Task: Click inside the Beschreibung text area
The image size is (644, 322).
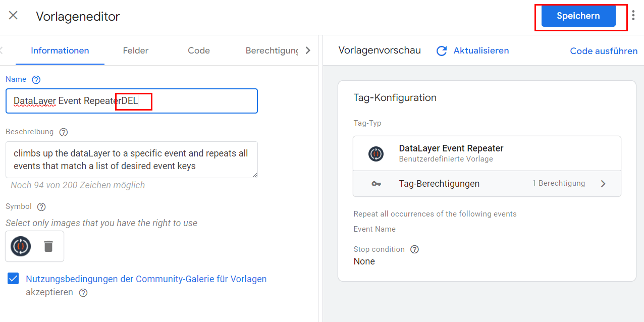Action: point(131,159)
